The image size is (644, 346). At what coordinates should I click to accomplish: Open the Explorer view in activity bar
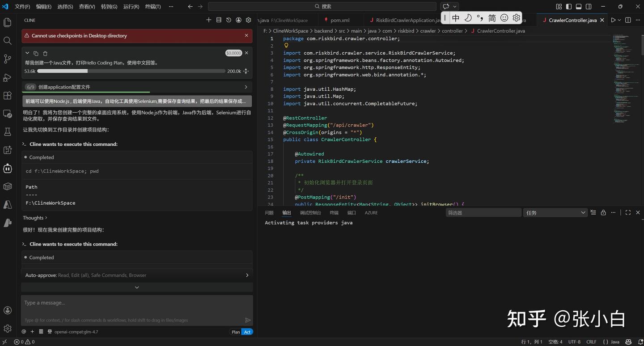(x=7, y=22)
